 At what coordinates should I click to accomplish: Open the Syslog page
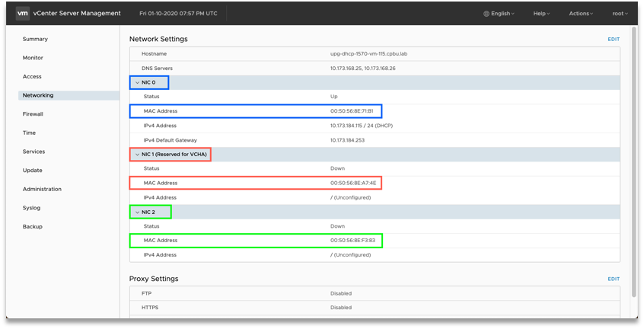(32, 208)
